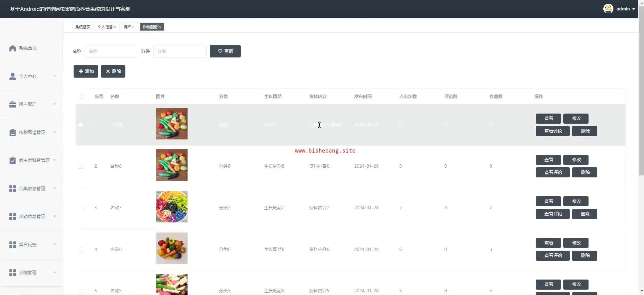Expand the 系统管理 sidebar chevron

click(54, 272)
